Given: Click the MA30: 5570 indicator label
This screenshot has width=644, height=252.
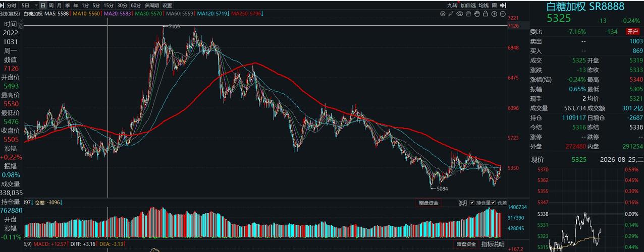Looking at the screenshot, I should point(149,14).
